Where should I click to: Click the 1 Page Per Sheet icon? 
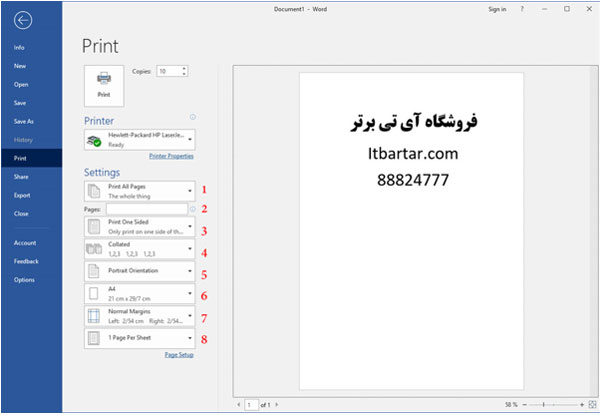[94, 338]
